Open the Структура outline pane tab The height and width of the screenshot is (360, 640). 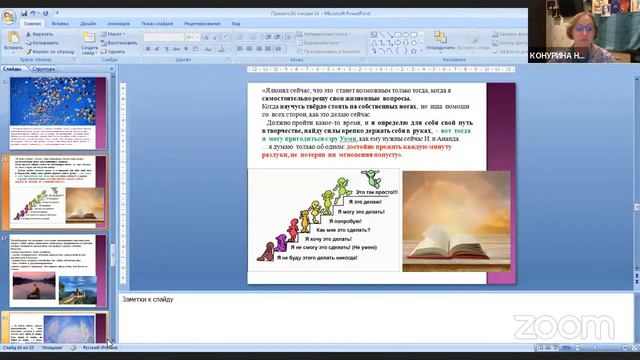coord(43,69)
